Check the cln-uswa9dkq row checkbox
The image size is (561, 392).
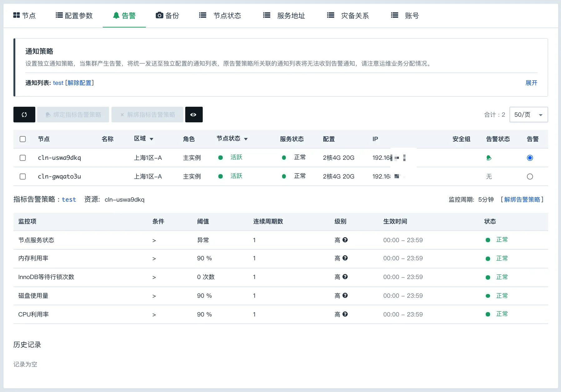(22, 158)
